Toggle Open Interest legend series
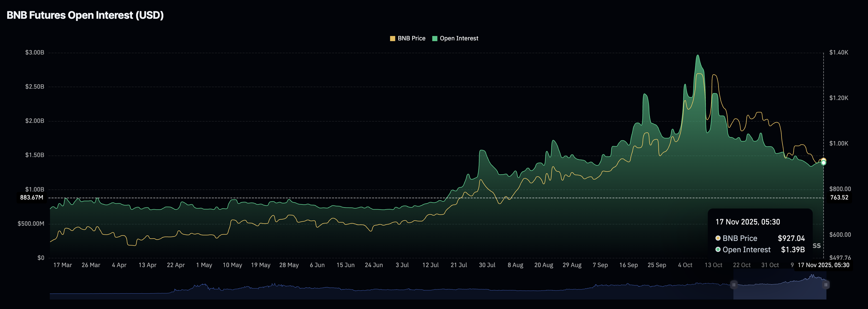This screenshot has width=868, height=309. click(459, 39)
